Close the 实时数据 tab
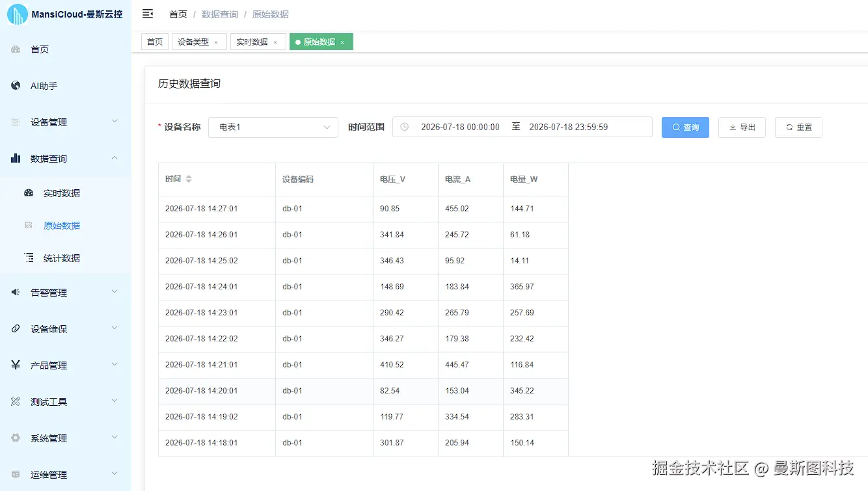 [275, 42]
